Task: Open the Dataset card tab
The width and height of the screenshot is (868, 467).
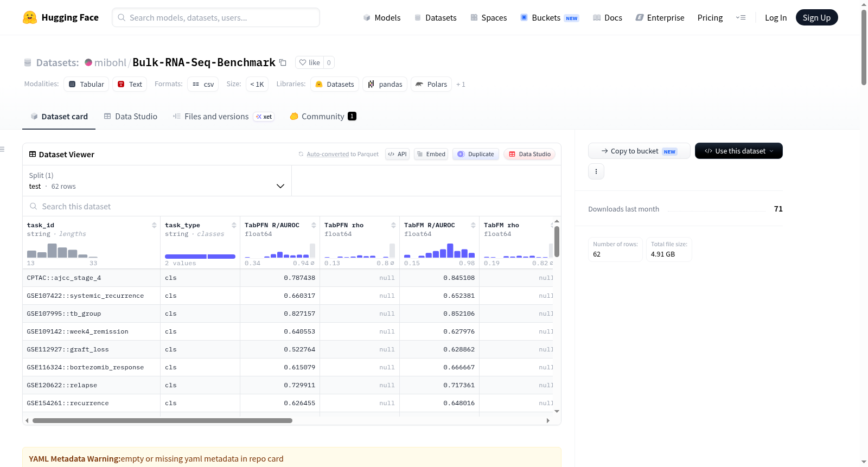Action: (x=59, y=117)
